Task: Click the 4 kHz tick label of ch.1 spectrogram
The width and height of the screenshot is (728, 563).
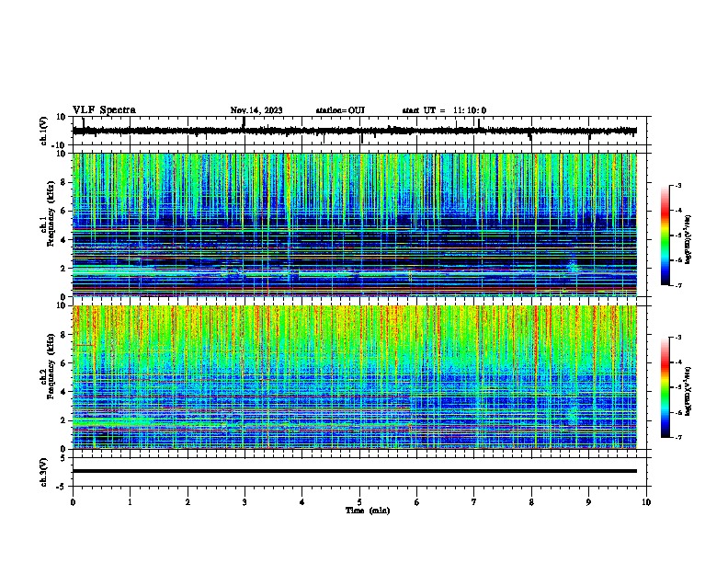Action: click(63, 240)
